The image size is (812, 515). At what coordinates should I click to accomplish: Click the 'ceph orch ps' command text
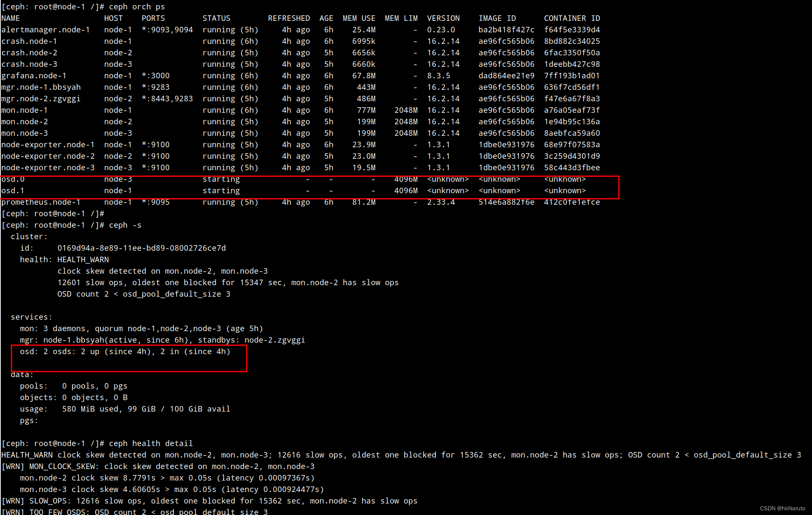click(x=137, y=7)
